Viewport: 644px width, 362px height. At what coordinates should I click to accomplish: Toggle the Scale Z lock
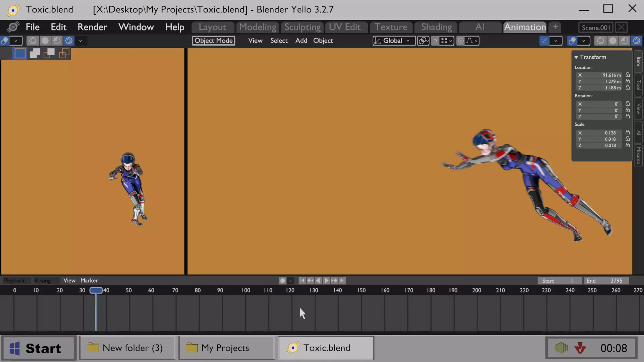628,145
